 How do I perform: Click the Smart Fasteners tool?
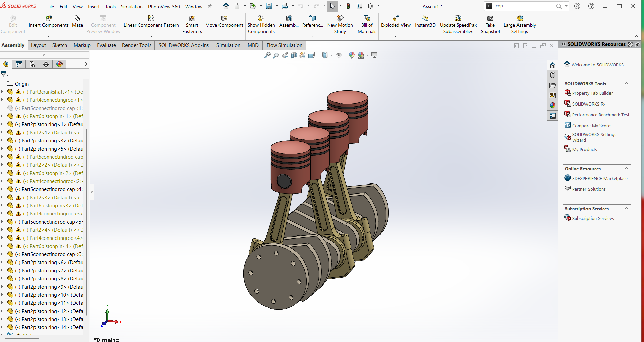click(192, 24)
